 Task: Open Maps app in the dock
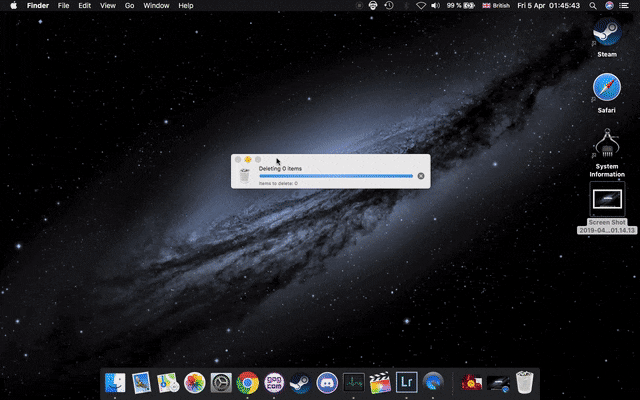168,383
